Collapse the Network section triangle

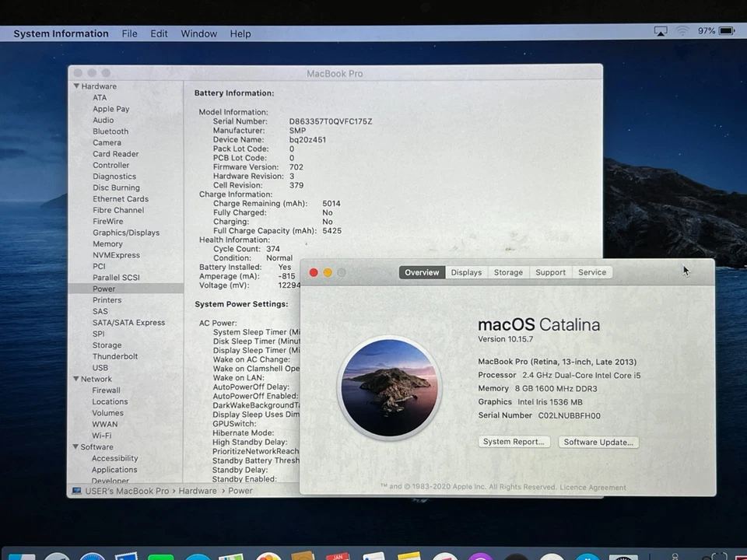[x=75, y=379]
